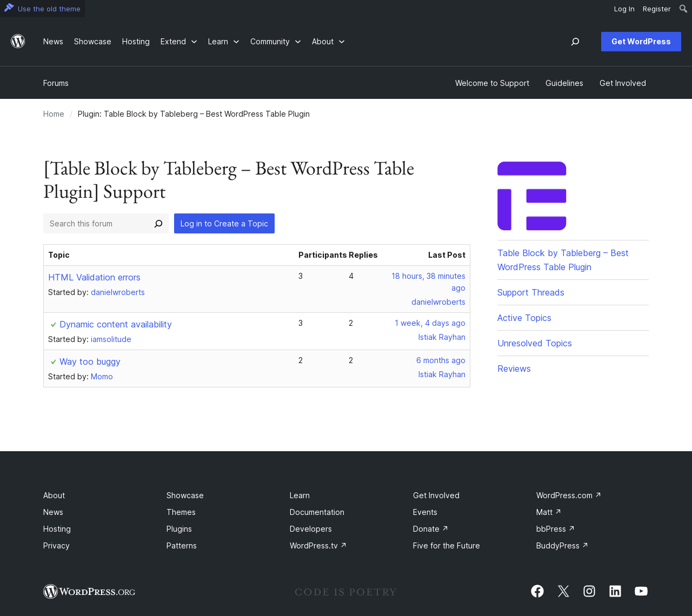Open Table Block by Tableberg plugin sidebar link
The height and width of the screenshot is (616, 692).
pyautogui.click(x=563, y=260)
